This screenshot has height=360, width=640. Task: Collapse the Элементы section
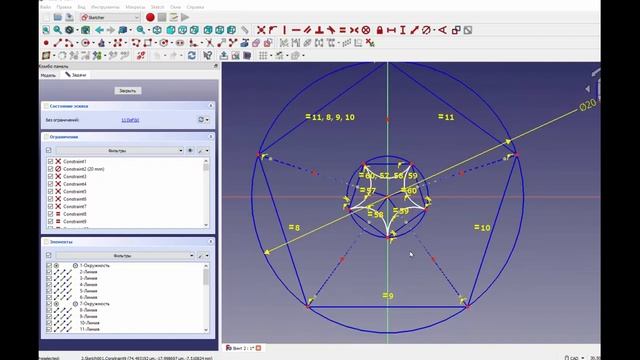(x=211, y=242)
